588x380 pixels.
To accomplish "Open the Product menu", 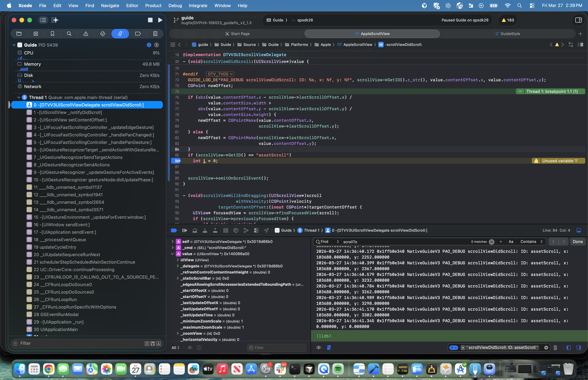I will tap(153, 5).
